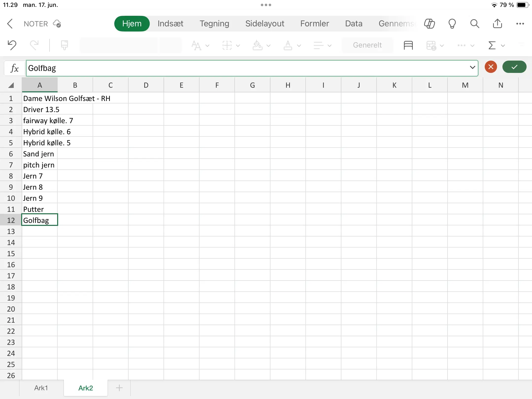
Task: Add a new sheet with plus button
Action: tap(119, 388)
